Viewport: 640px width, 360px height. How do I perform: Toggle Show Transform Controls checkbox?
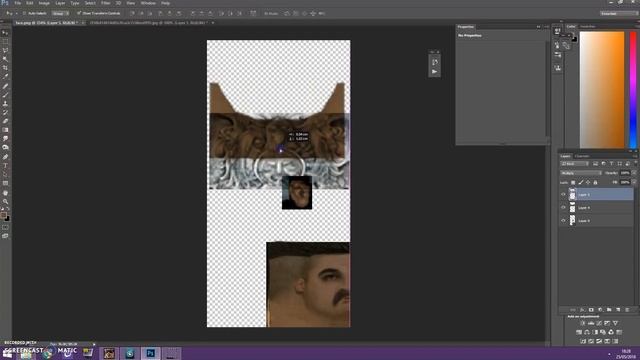[x=79, y=13]
